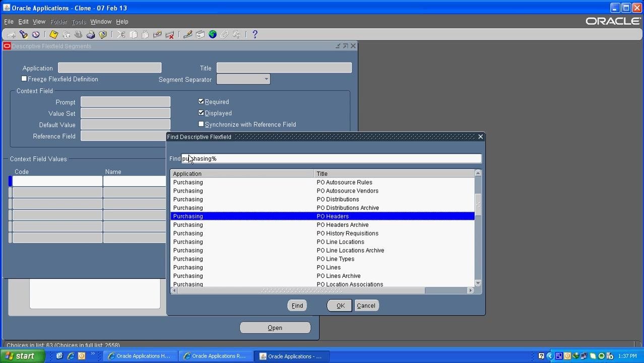Click the Find search text field
The image size is (644, 363).
[x=331, y=158]
